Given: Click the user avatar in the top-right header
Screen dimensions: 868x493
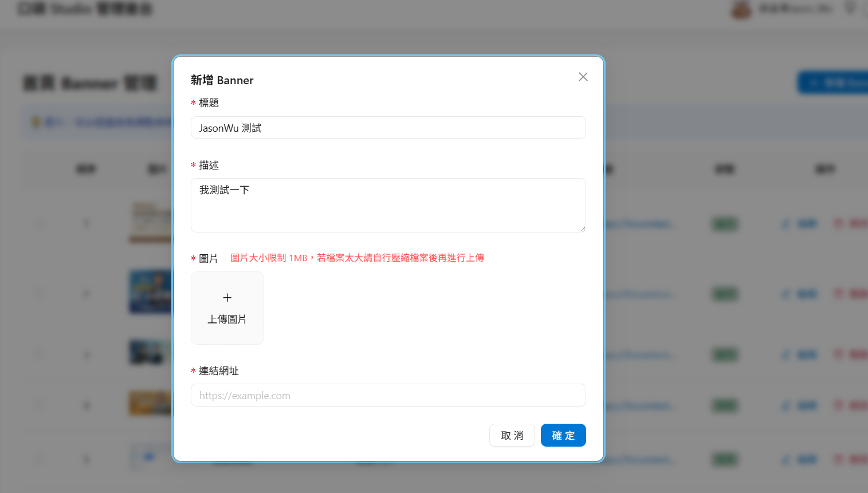Looking at the screenshot, I should pyautogui.click(x=741, y=9).
